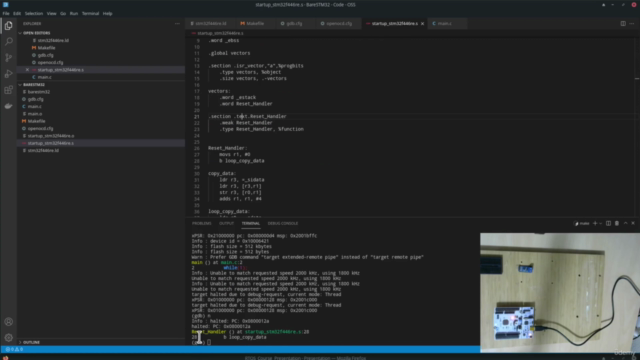
Task: Open editor more actions ellipsis
Action: pos(632,24)
